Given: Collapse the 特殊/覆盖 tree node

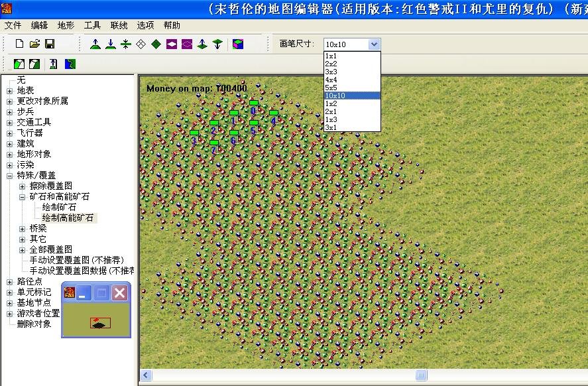Looking at the screenshot, I should pos(10,175).
